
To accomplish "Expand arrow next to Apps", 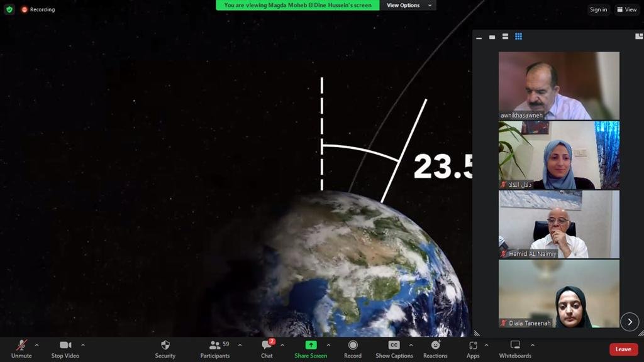I will click(487, 345).
